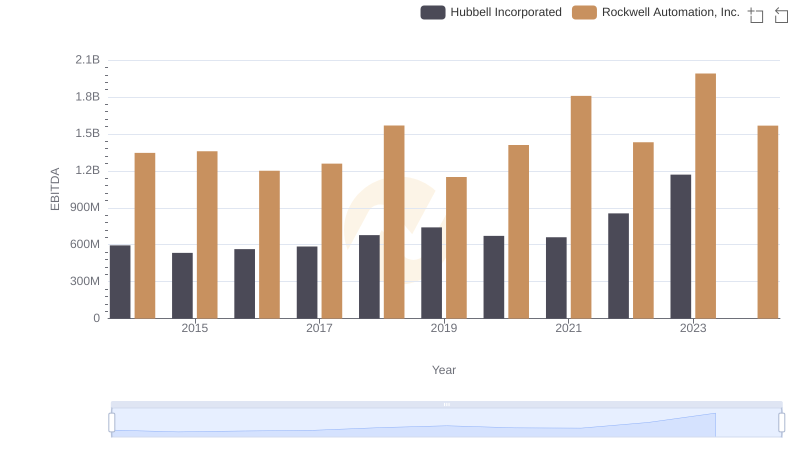Select the 2015 Rockwell Automation bar

[207, 235]
